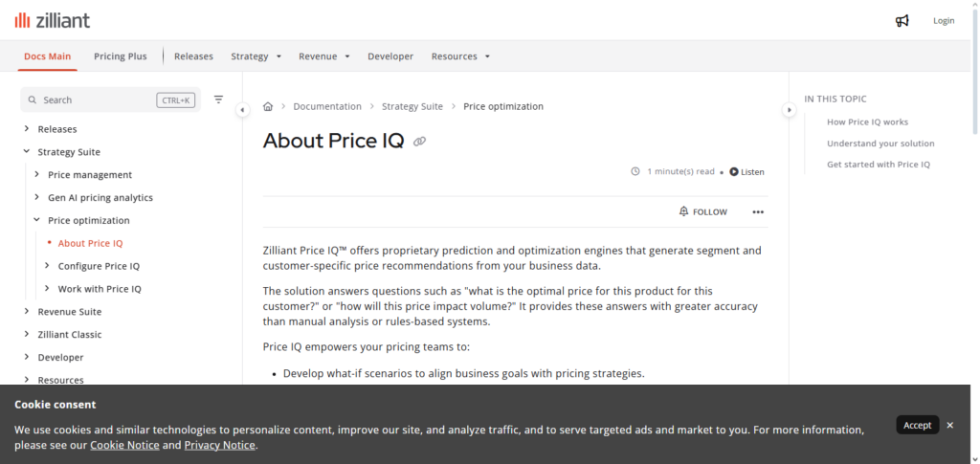Open the Zilliant logo home link

tap(53, 20)
